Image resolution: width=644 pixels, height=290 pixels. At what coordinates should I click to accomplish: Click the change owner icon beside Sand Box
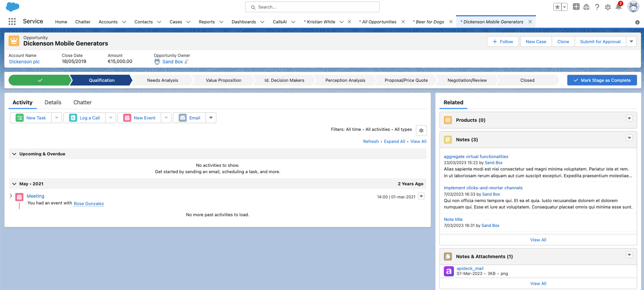[186, 61]
